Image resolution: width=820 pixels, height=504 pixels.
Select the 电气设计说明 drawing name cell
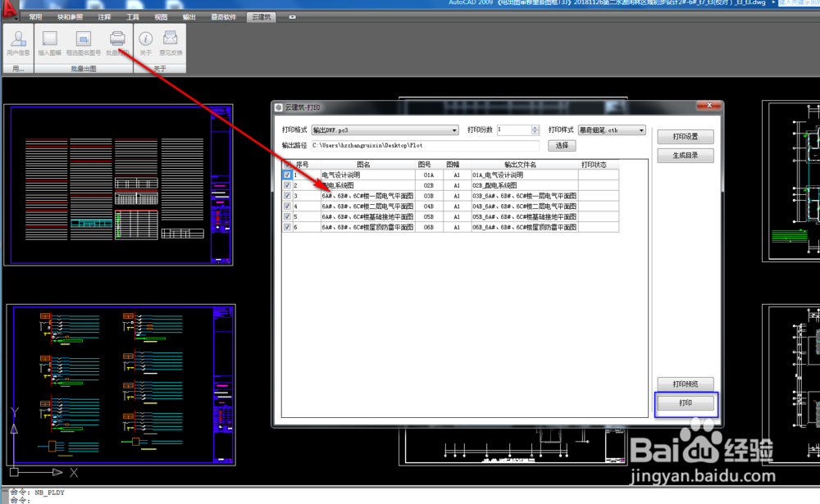click(x=368, y=175)
